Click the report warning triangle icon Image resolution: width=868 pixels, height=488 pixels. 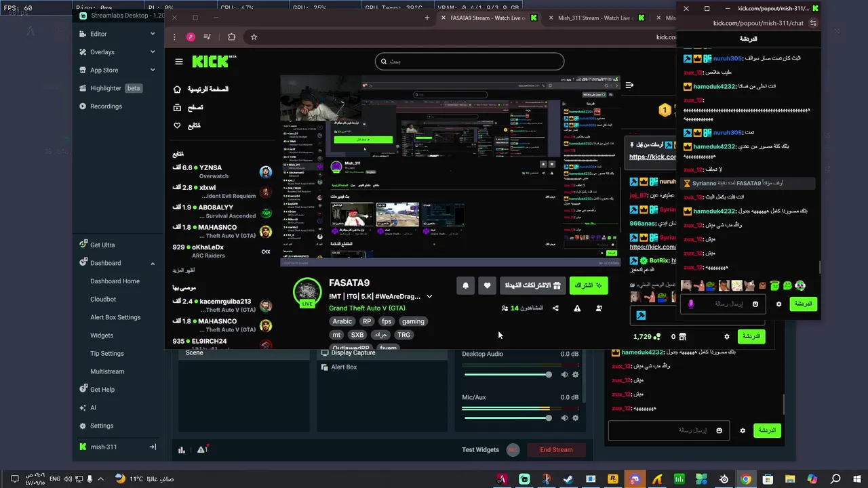coord(577,308)
